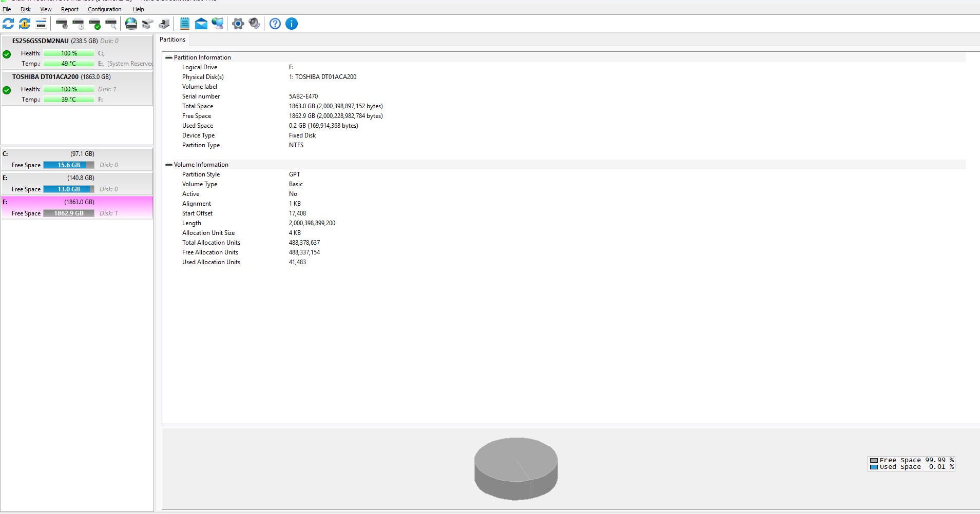Click the globe-over-disk toolbar icon
The width and height of the screenshot is (980, 514).
131,24
